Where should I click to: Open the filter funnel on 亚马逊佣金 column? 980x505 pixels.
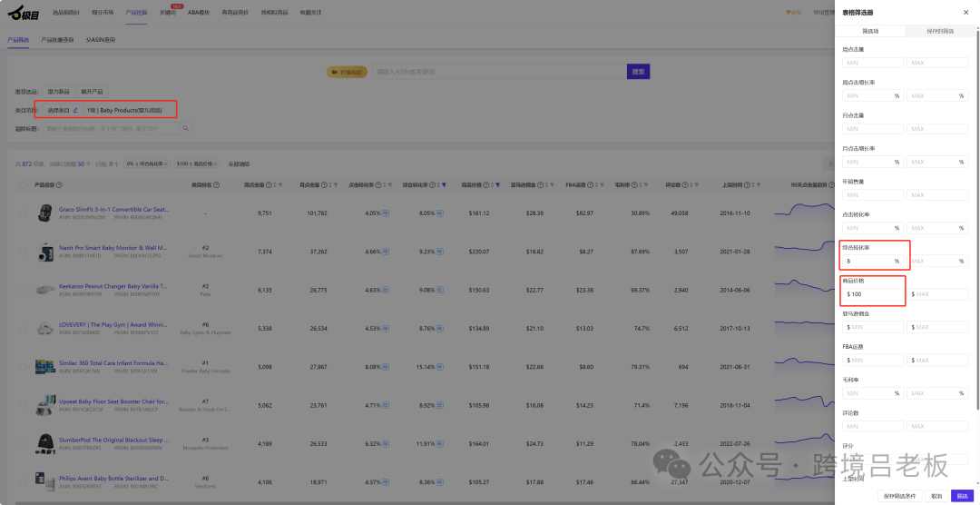tap(552, 184)
